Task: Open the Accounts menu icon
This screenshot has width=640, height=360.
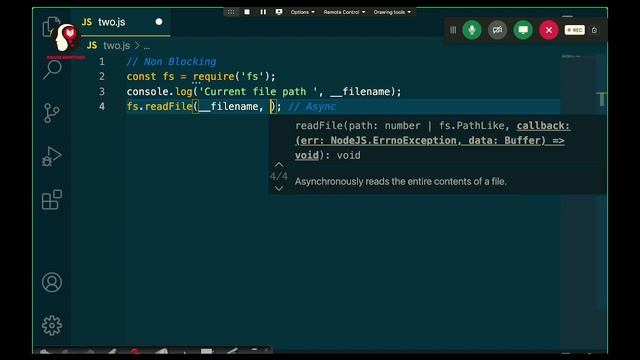Action: point(52,282)
